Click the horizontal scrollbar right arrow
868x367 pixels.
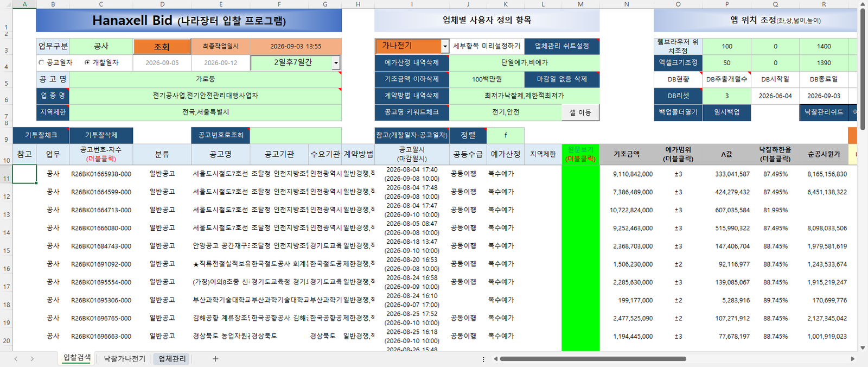point(852,359)
